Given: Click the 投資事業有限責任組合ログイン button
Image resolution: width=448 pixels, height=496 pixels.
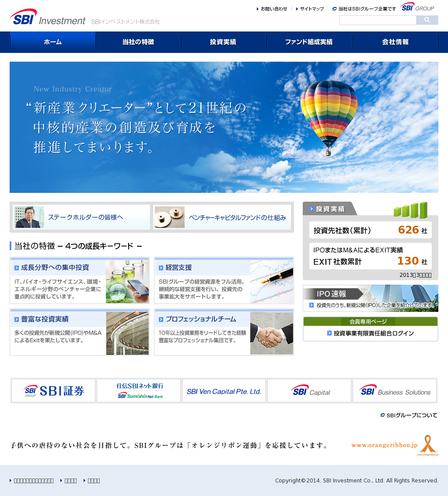Looking at the screenshot, I should point(371,333).
